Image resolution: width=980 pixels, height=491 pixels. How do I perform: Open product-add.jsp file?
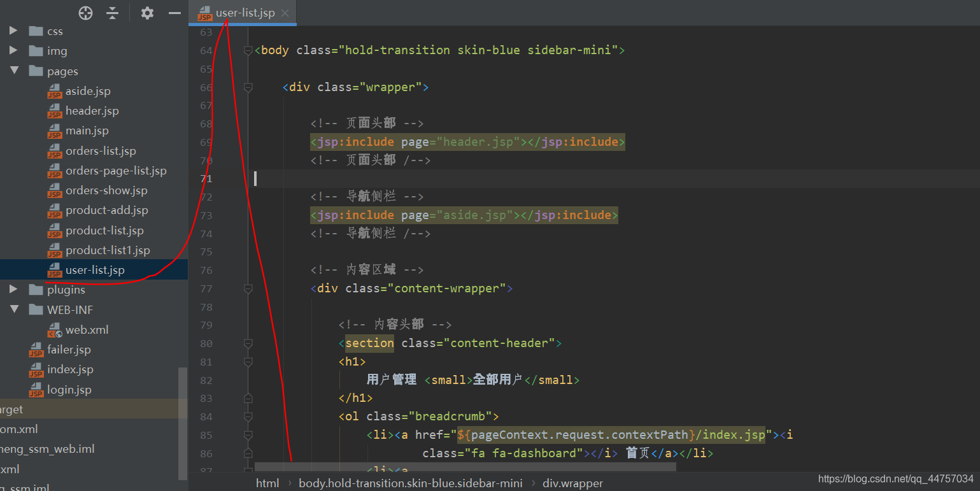[x=106, y=210]
